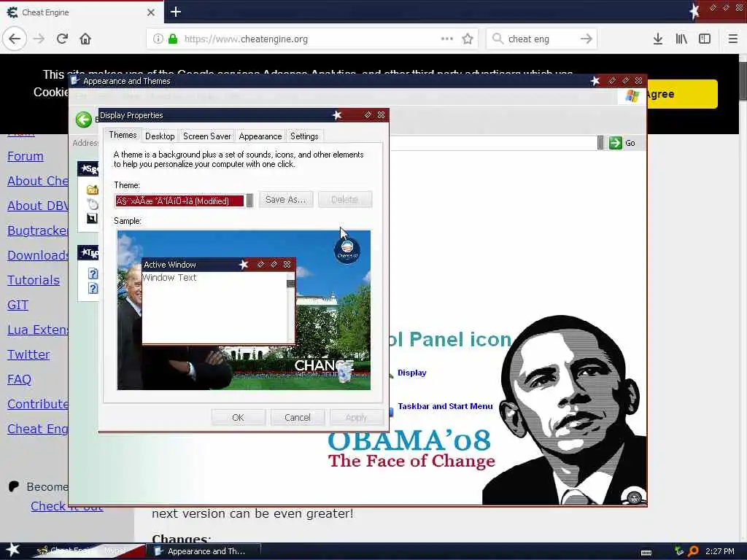Open the FAQ link
Viewport: 747px width, 560px height.
click(19, 379)
